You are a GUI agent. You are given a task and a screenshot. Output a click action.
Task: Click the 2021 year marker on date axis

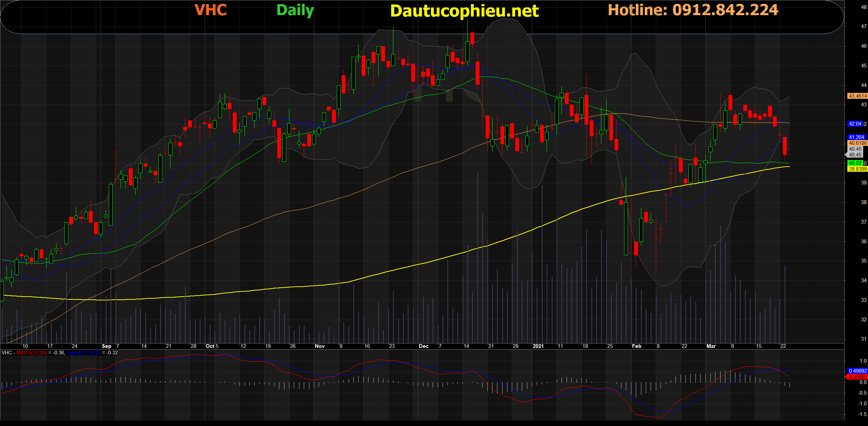coord(538,346)
